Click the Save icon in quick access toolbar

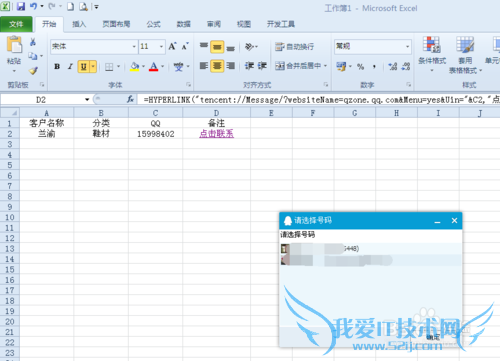21,6
